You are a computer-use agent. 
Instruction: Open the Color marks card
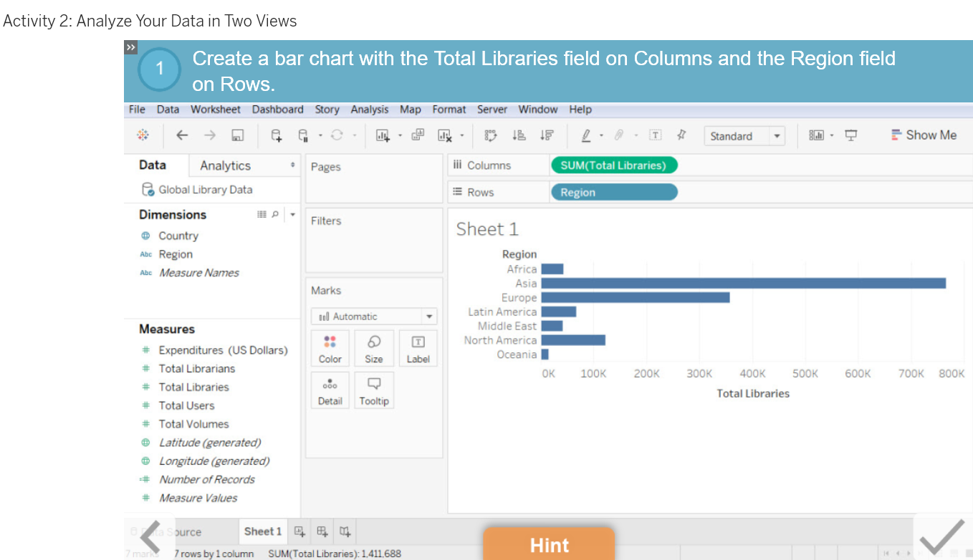(330, 349)
